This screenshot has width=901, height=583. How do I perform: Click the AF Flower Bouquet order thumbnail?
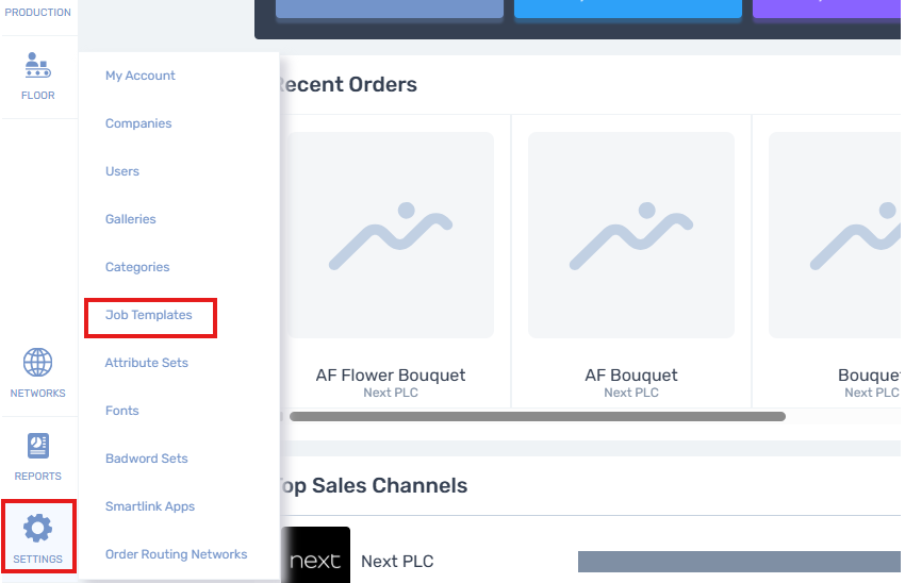[390, 235]
